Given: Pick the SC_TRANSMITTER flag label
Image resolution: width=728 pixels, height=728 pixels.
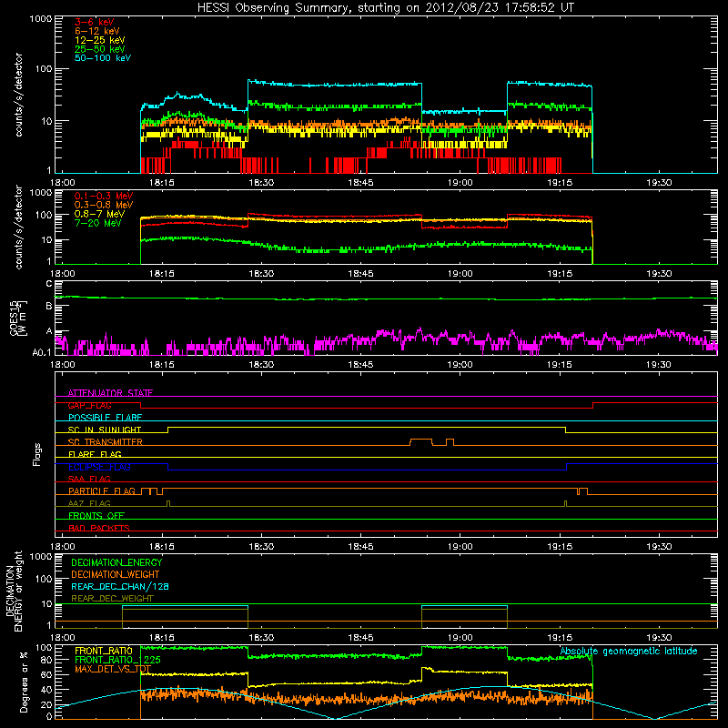Looking at the screenshot, I should point(105,442).
